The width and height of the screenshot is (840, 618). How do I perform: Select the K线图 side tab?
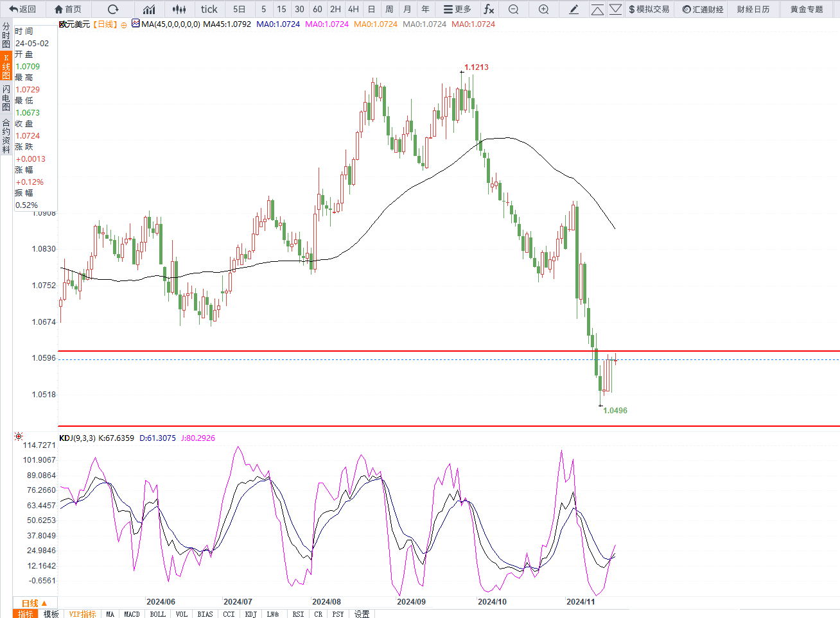[6, 66]
